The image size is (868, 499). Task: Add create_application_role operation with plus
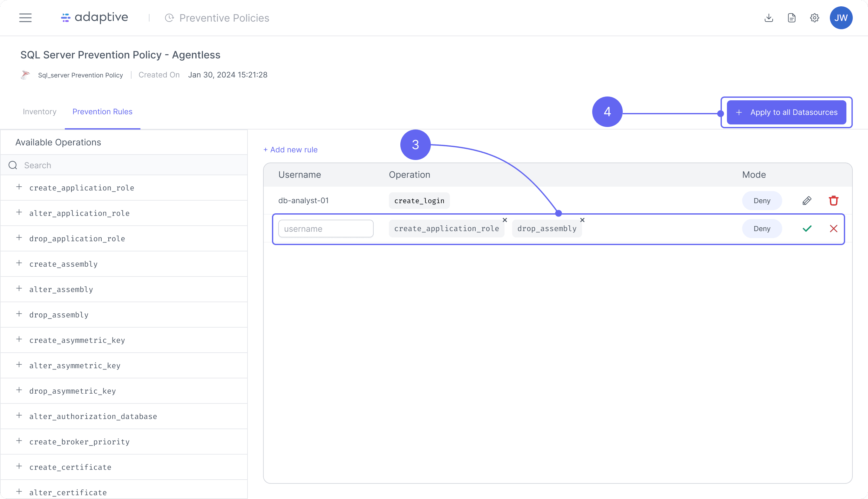click(19, 187)
